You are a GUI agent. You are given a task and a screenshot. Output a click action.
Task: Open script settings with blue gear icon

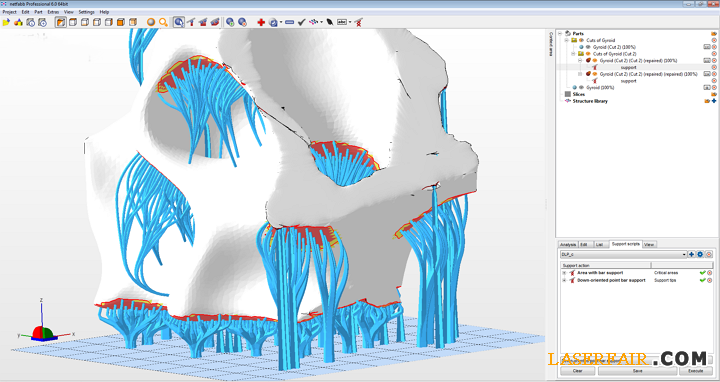(700, 254)
